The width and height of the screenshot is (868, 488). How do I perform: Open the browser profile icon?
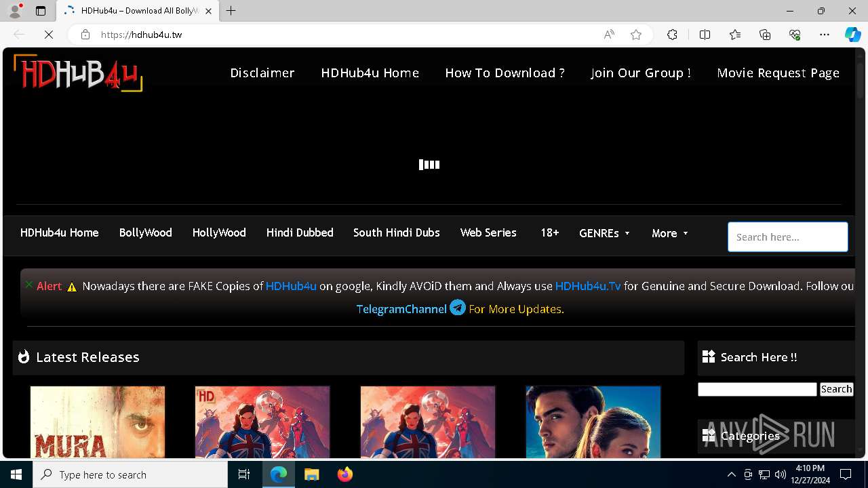pos(15,11)
